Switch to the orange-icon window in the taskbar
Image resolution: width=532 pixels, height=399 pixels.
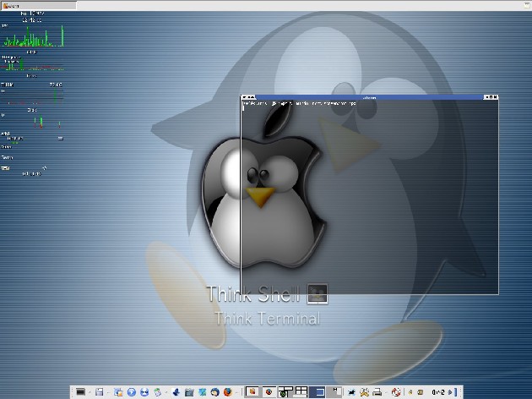pyautogui.click(x=252, y=392)
